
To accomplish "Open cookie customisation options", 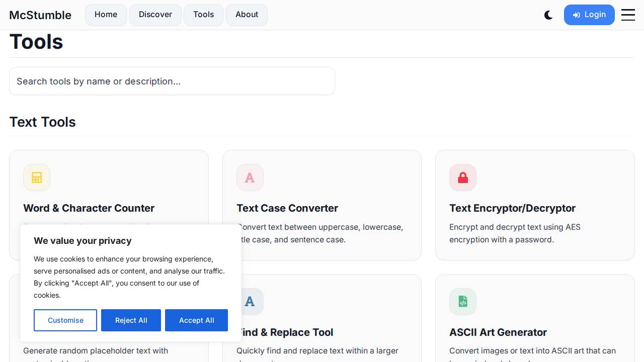I will coord(65,320).
